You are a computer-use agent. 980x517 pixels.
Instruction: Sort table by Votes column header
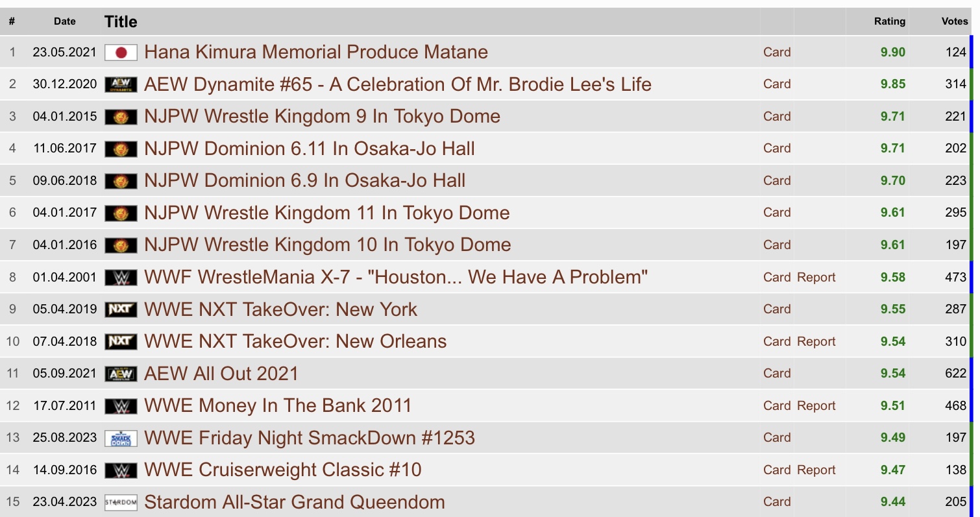(955, 21)
